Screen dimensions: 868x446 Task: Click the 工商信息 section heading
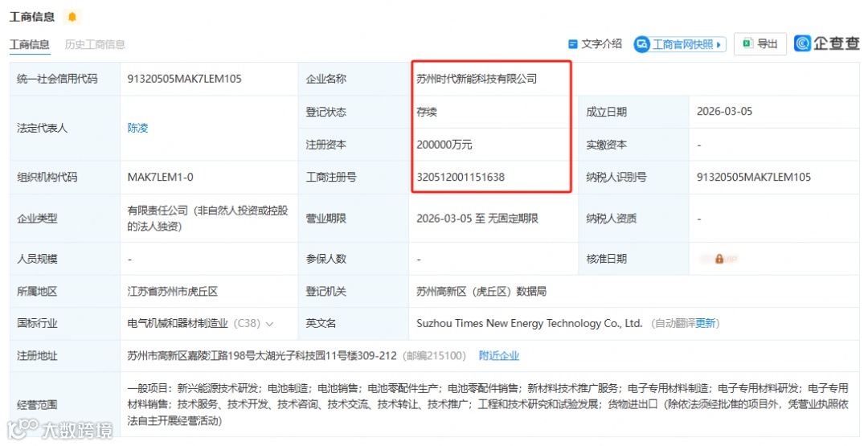(x=32, y=17)
